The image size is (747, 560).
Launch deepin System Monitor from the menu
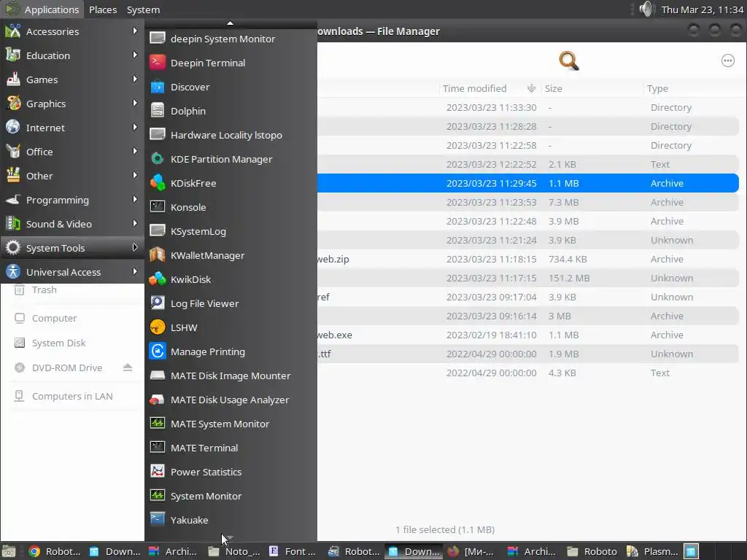click(231, 39)
